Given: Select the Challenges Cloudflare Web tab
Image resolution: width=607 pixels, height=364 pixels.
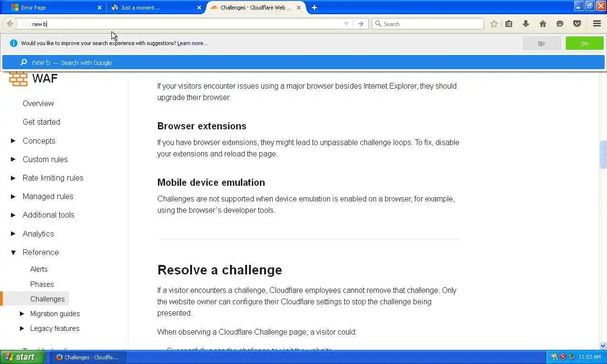Looking at the screenshot, I should (257, 8).
